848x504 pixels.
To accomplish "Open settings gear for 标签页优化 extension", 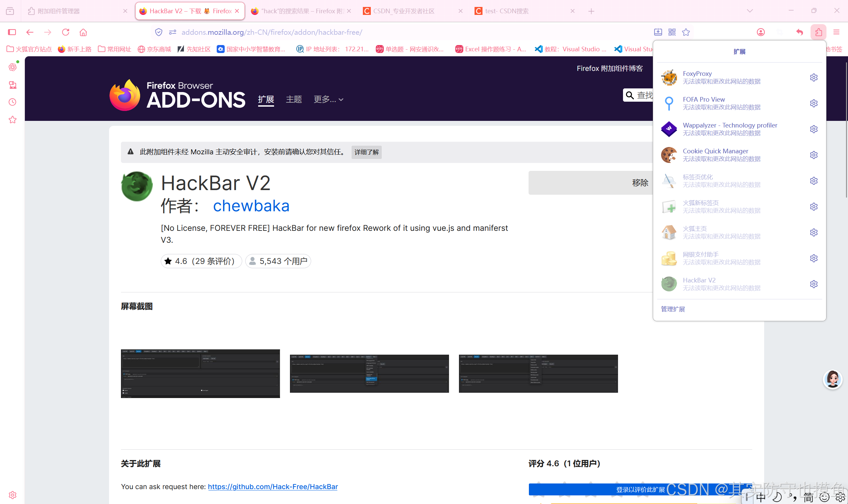I will pyautogui.click(x=814, y=181).
